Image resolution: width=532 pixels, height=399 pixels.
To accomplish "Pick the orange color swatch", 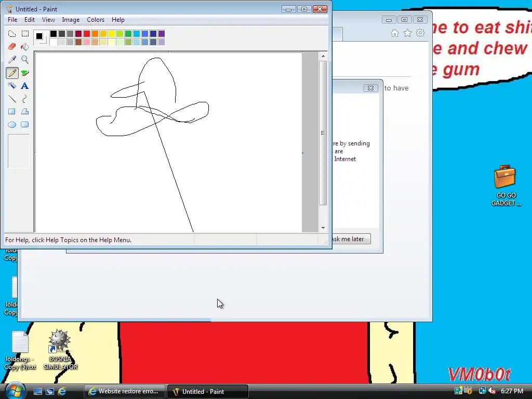I will pyautogui.click(x=95, y=34).
